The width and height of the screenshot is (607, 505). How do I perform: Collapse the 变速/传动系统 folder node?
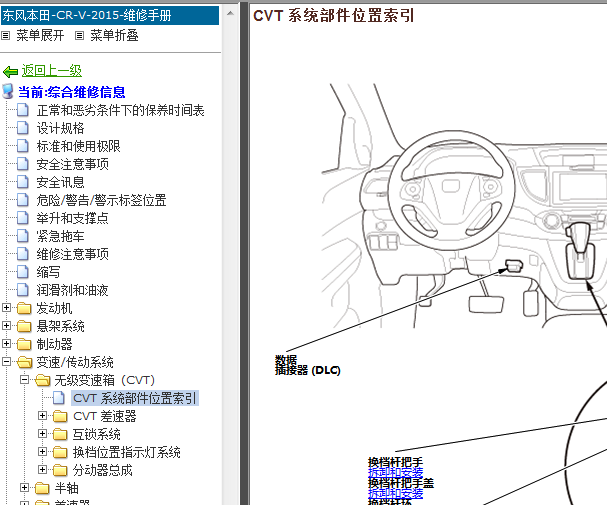click(6, 361)
